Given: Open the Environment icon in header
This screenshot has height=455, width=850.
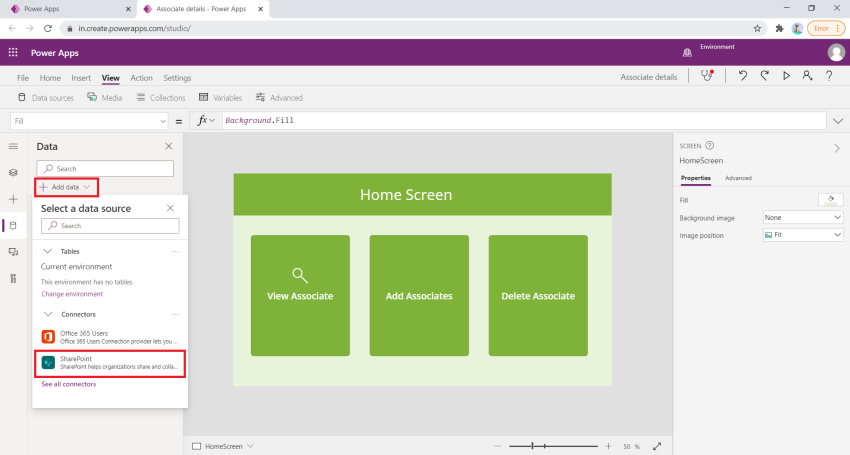Looking at the screenshot, I should 687,53.
